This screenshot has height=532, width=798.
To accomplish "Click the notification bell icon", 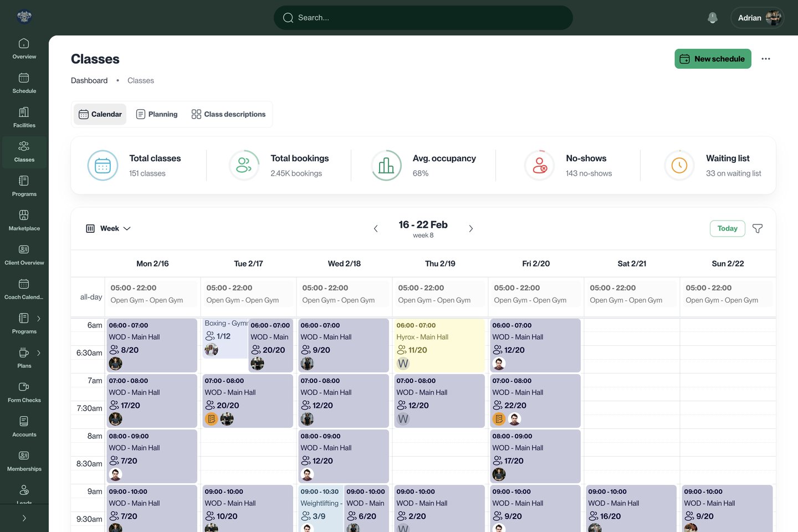I will [x=713, y=18].
